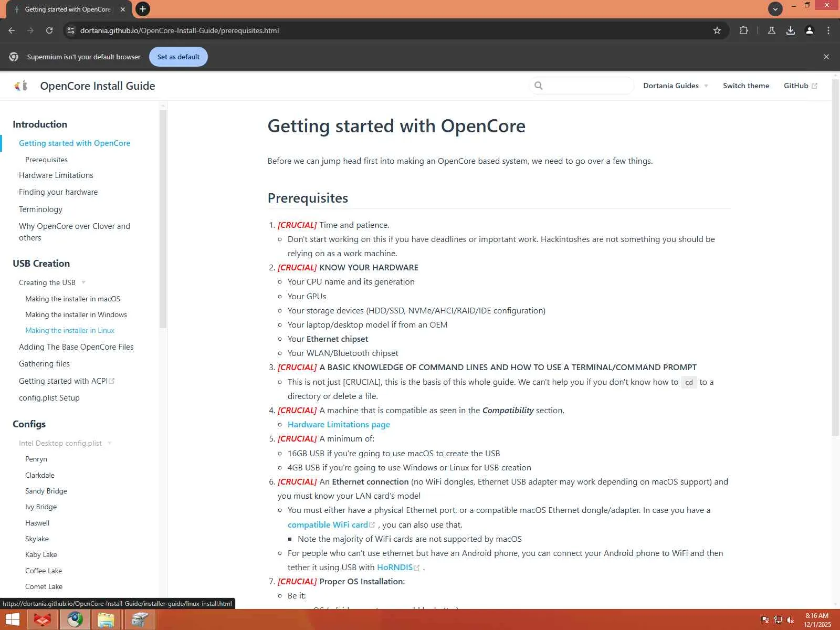Click the search magnifier icon
The image size is (840, 630).
pyautogui.click(x=539, y=86)
